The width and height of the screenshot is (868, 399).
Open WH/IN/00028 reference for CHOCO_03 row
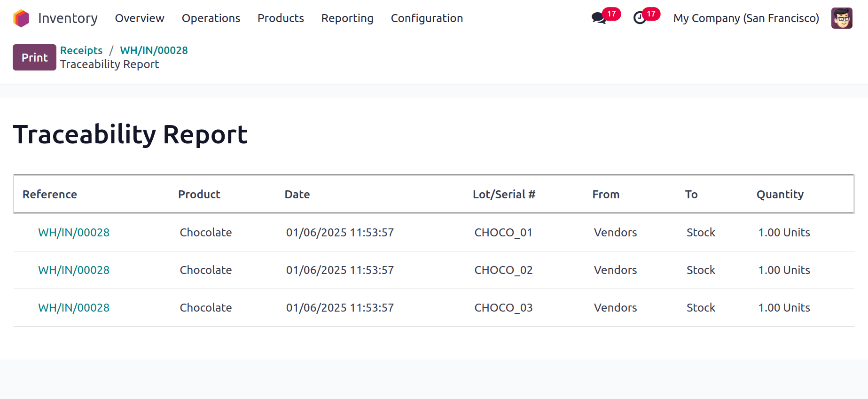coord(74,308)
